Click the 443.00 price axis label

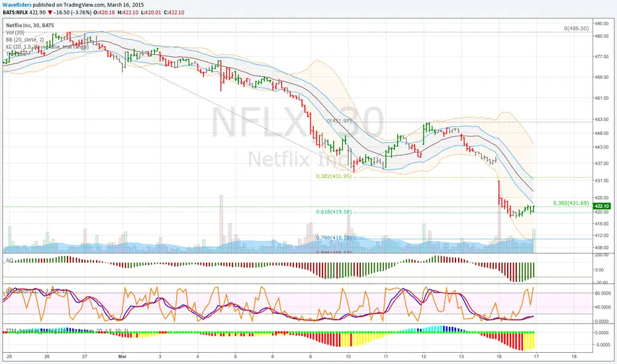click(602, 147)
